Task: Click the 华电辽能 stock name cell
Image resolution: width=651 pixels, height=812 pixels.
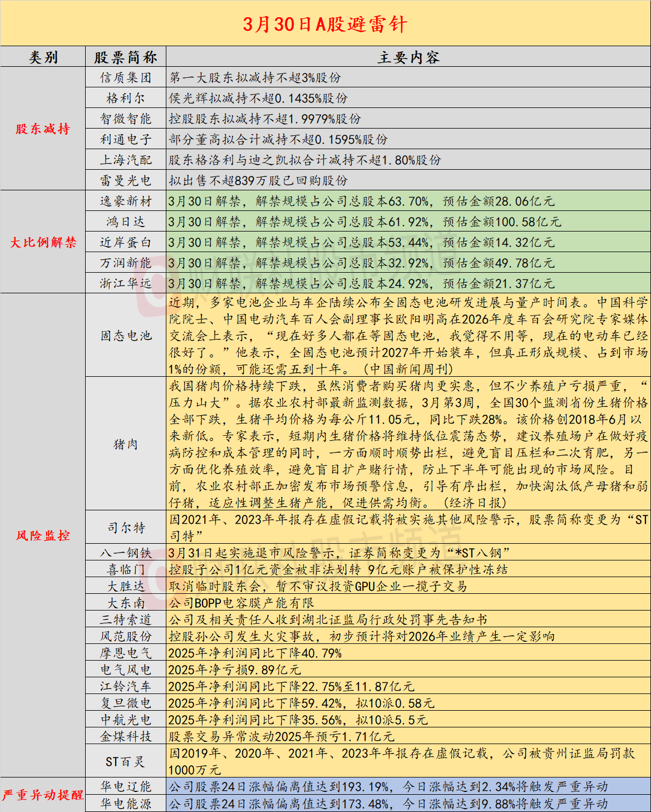Action: point(126,786)
